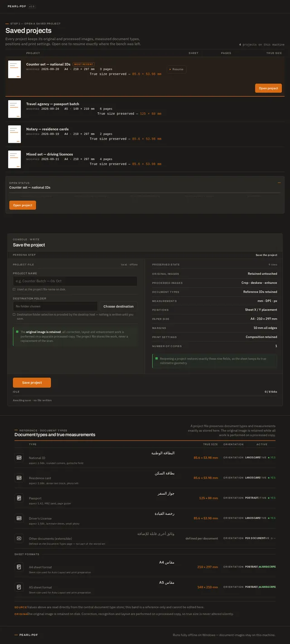This screenshot has height=644, width=290.
Task: Click 'Composition retained' value
Action: click(261, 337)
